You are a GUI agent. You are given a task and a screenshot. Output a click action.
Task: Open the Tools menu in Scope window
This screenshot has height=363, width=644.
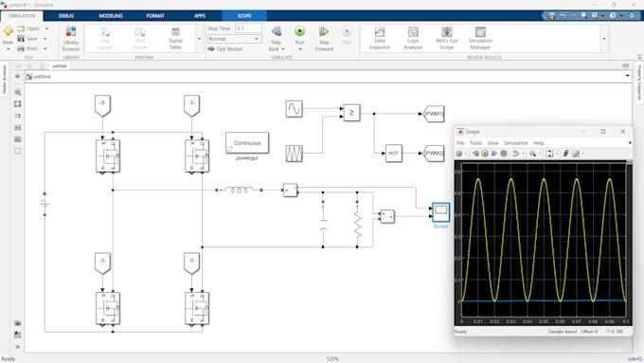pos(475,143)
